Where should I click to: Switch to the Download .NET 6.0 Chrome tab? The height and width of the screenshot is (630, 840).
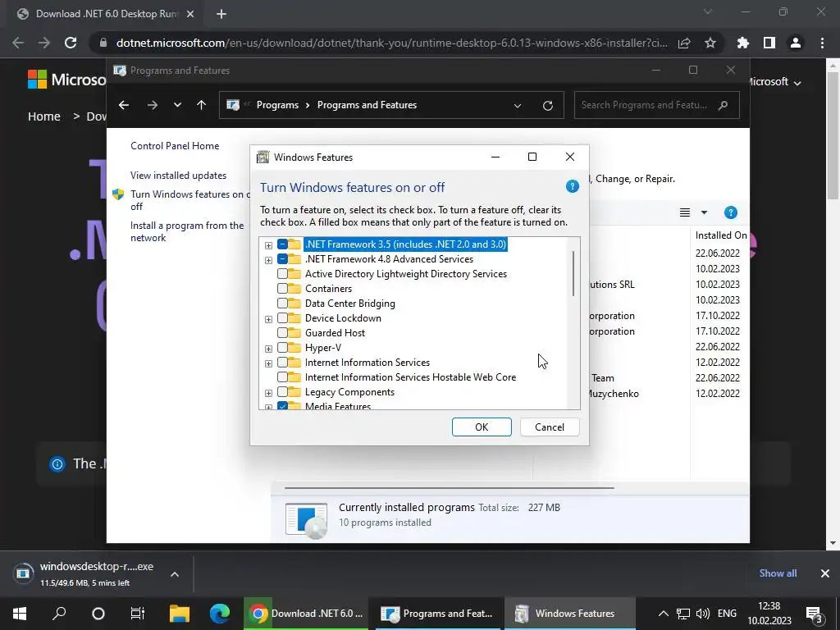point(106,14)
